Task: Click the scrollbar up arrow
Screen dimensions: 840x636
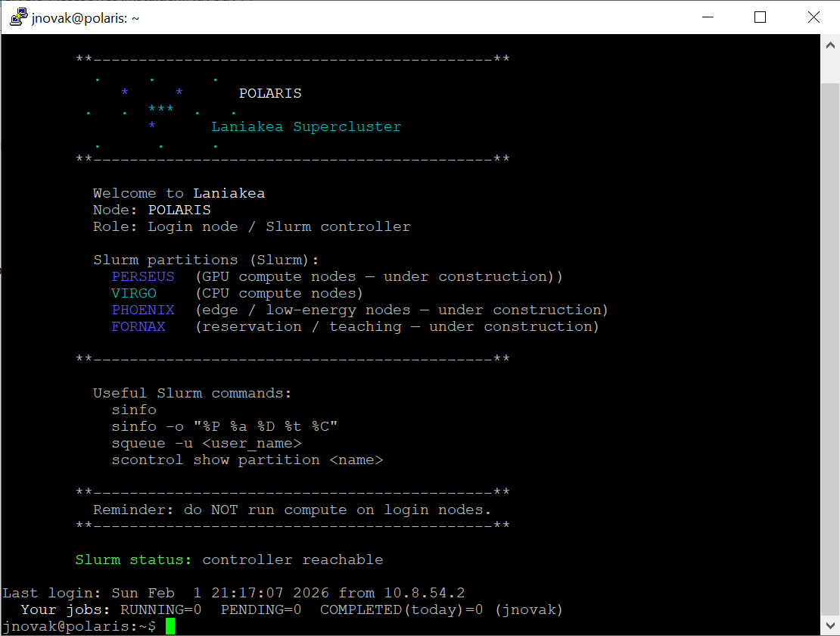Action: pos(830,45)
